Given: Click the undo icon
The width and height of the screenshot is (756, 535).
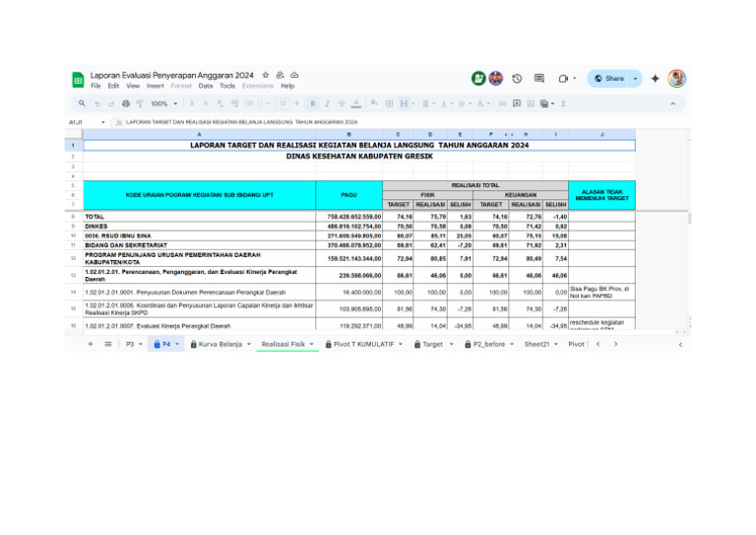Looking at the screenshot, I should 96,103.
